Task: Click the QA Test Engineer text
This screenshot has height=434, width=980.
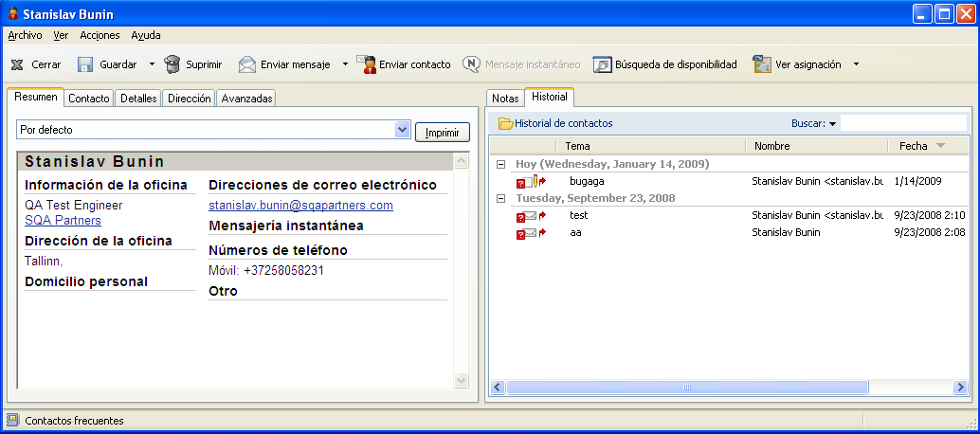Action: (74, 206)
